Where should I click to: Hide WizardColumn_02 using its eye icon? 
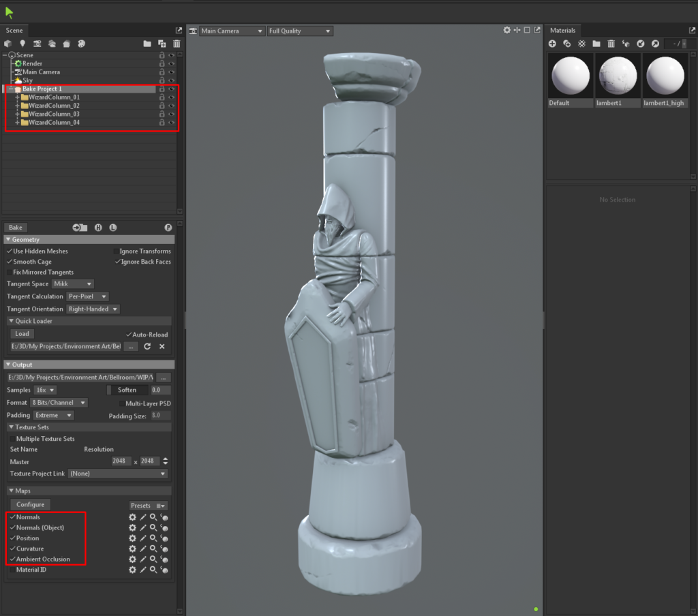tap(172, 106)
